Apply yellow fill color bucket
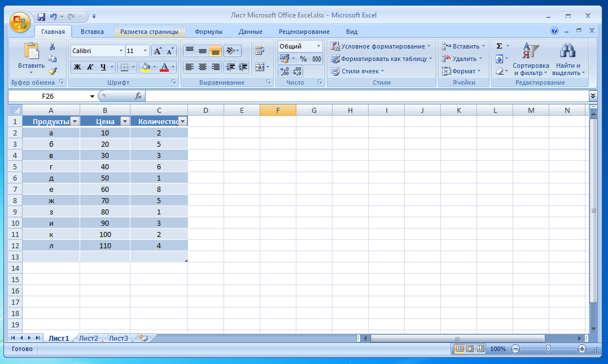608x364 pixels. pos(146,67)
